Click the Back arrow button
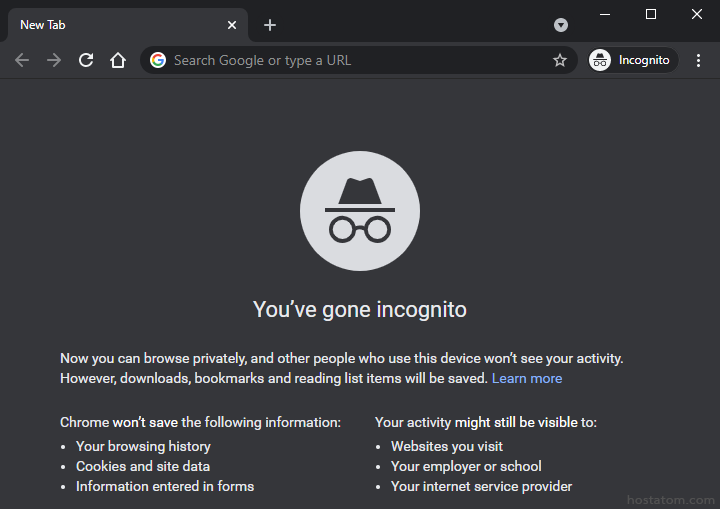720x509 pixels. (22, 60)
